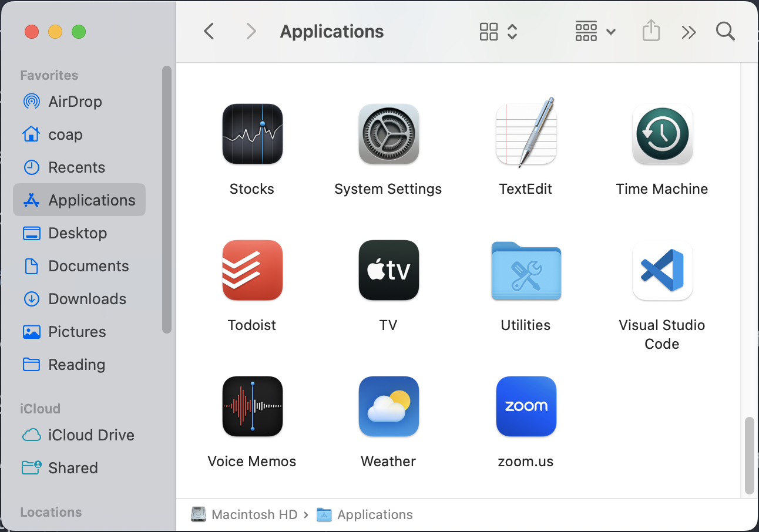Open Downloads from the sidebar

[x=86, y=299]
